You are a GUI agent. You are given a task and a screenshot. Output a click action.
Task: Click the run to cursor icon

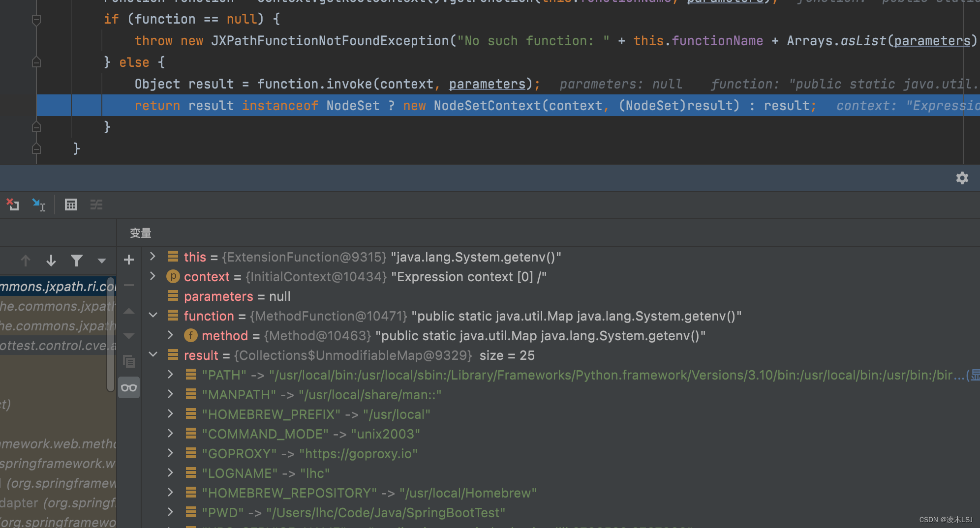[x=38, y=205]
